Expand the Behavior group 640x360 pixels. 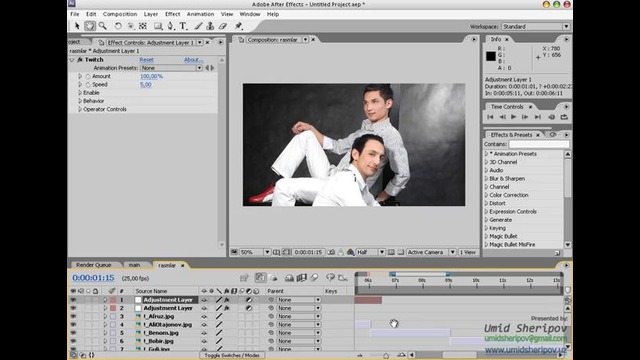pos(80,101)
